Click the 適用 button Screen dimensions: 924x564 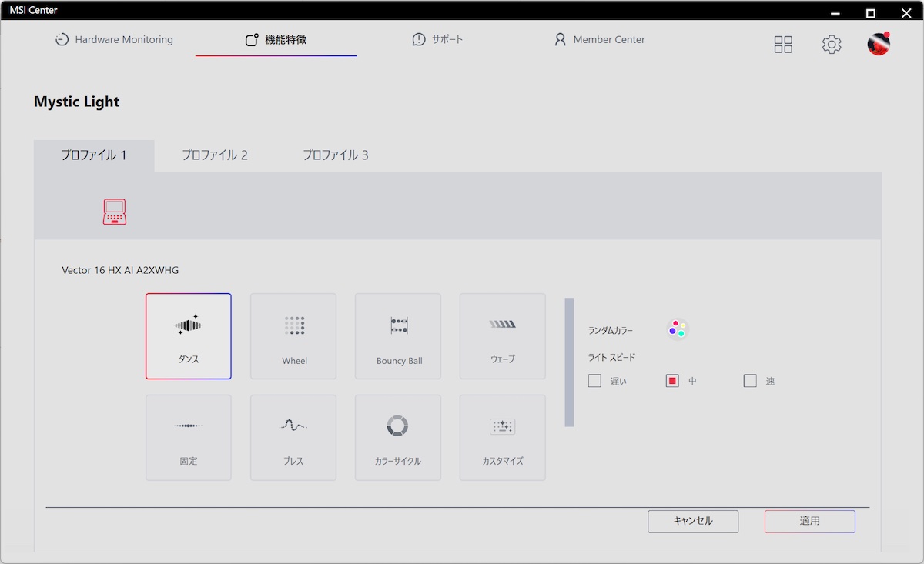[x=810, y=522]
